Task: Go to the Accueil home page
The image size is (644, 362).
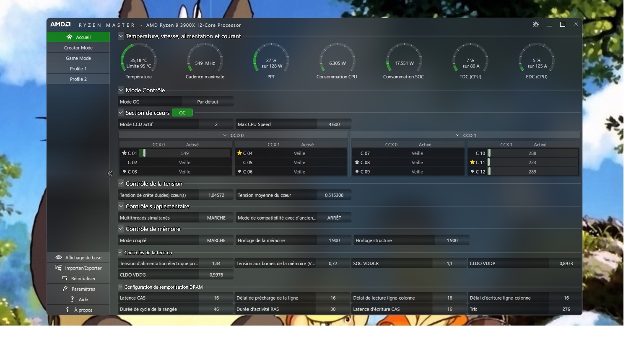Action: 78,37
